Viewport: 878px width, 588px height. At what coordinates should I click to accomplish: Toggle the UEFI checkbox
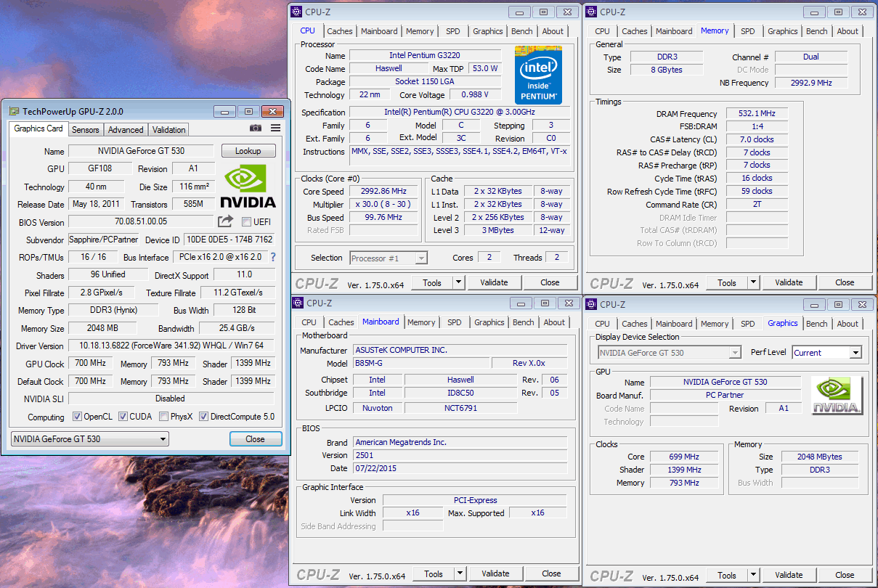pos(246,221)
